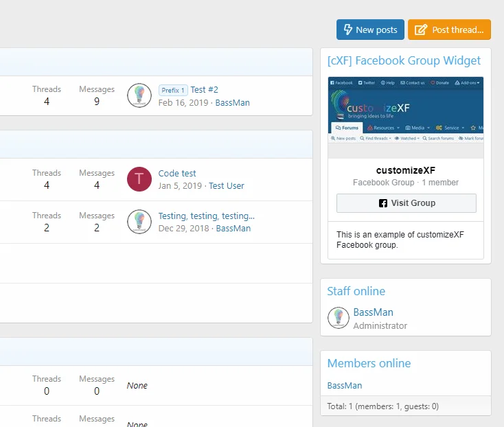Click BassMan in the Members online list

[x=344, y=386]
